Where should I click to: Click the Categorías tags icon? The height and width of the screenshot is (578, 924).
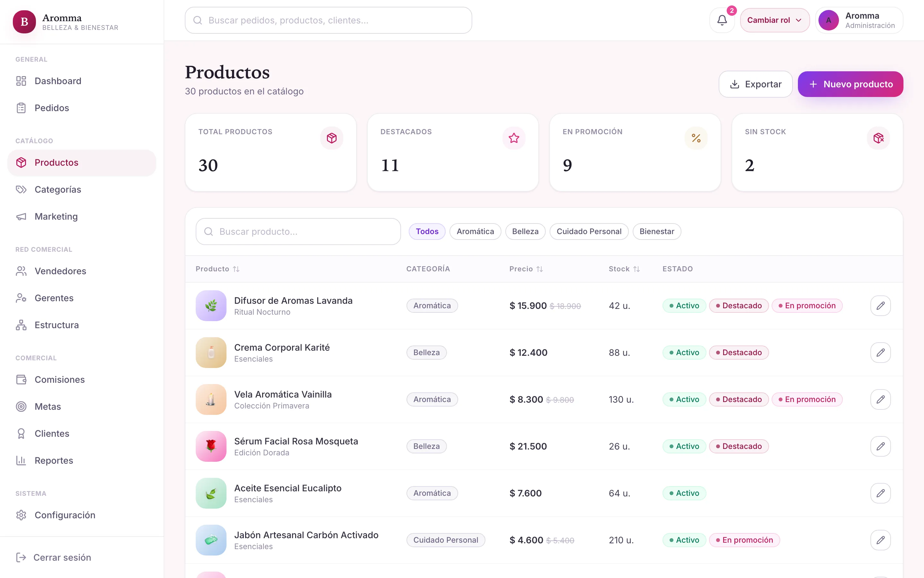(x=21, y=189)
